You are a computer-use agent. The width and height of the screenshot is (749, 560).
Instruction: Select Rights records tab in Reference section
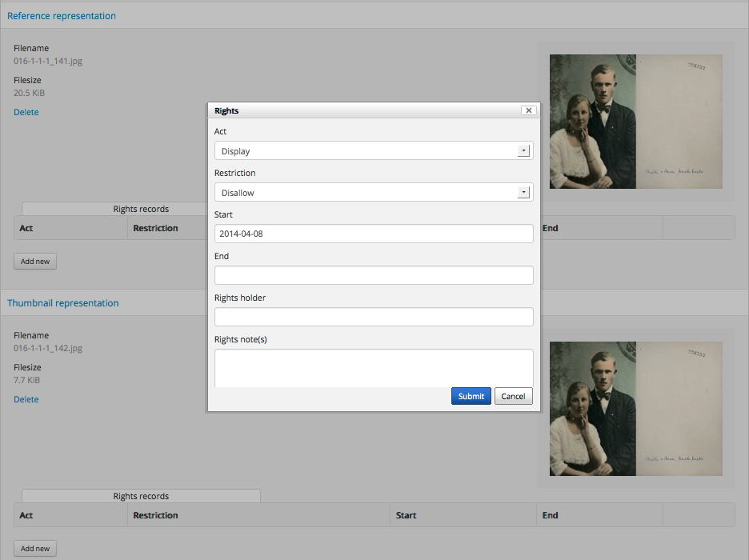click(x=141, y=210)
